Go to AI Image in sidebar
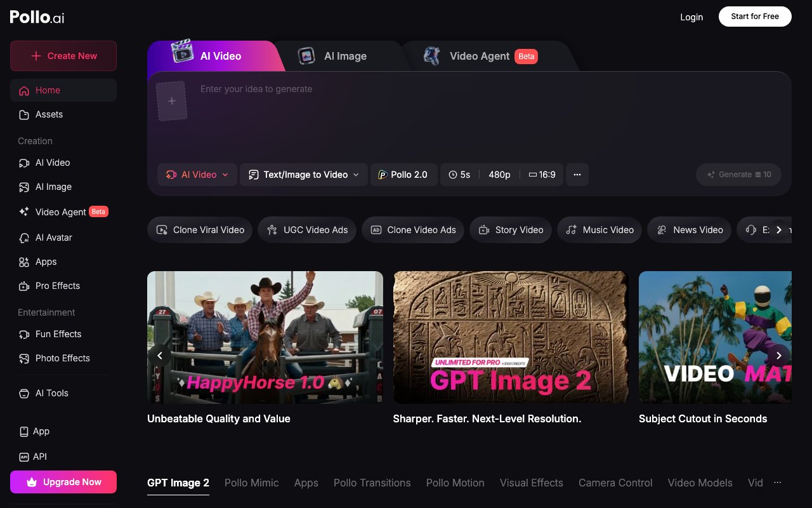Screen dimensions: 812x508 coord(63,187)
